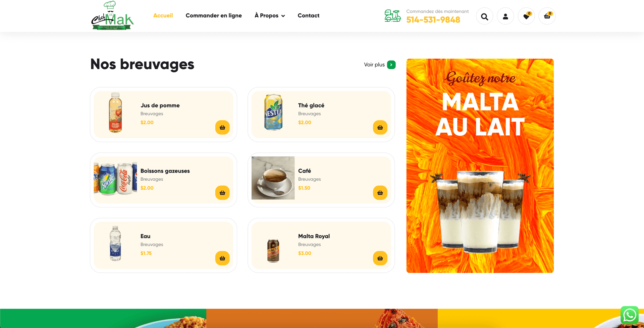Open the Malta au lait promo banner

click(480, 166)
